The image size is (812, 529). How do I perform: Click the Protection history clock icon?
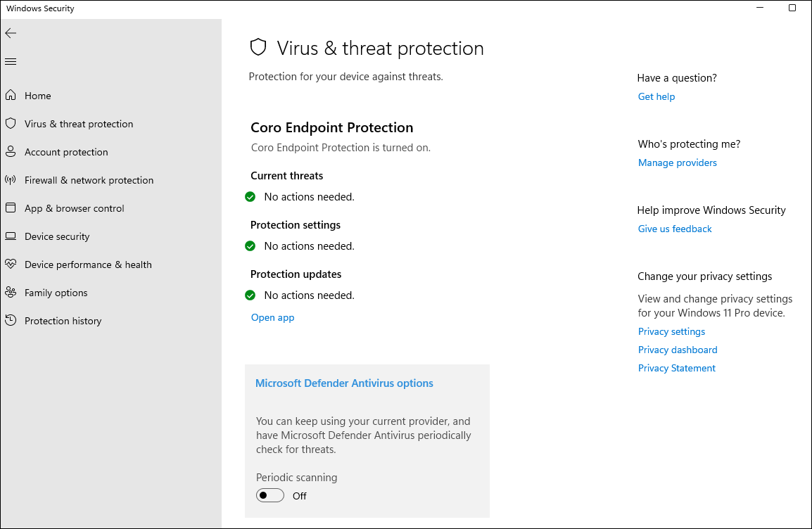tap(11, 321)
